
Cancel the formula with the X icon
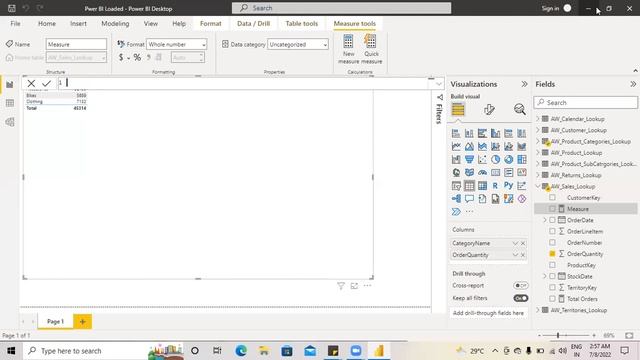(x=31, y=83)
